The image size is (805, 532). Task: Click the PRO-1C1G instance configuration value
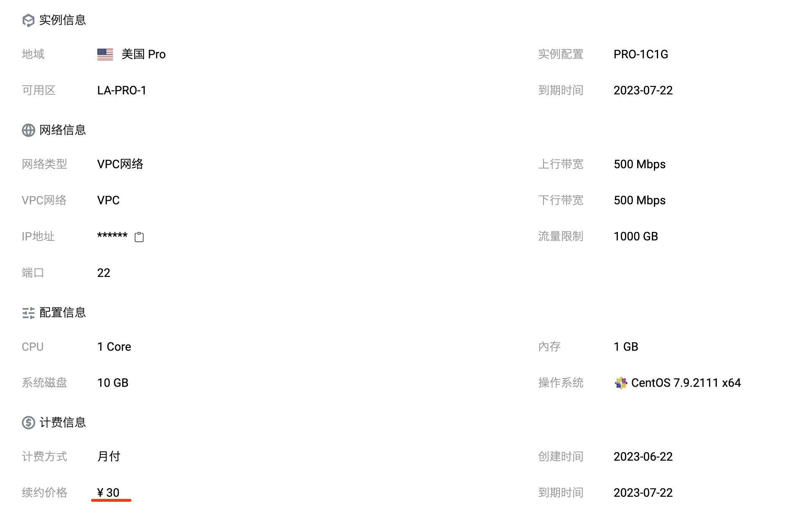pos(640,55)
